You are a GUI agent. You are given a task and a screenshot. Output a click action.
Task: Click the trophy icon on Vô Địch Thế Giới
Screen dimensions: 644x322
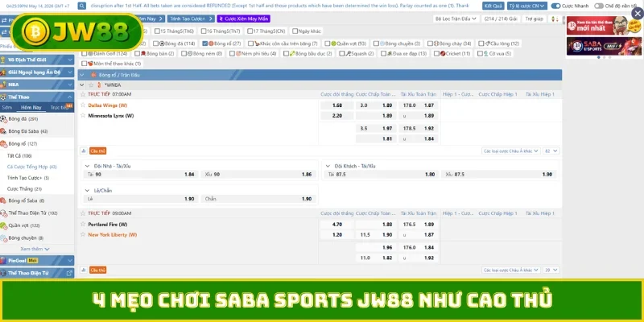click(3, 60)
